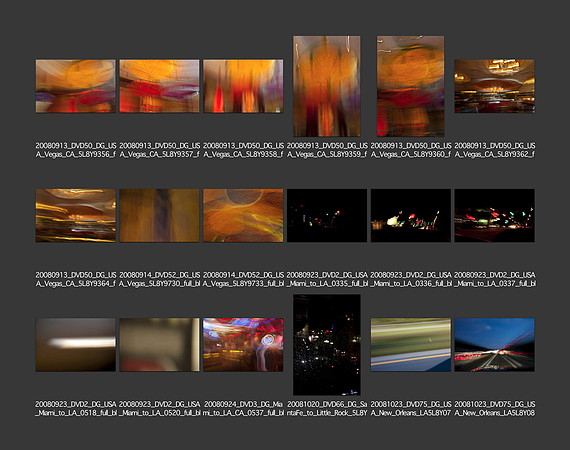Open the Miami_to_LA_0520 beige blur thumbnail
The width and height of the screenshot is (570, 450).
click(159, 345)
